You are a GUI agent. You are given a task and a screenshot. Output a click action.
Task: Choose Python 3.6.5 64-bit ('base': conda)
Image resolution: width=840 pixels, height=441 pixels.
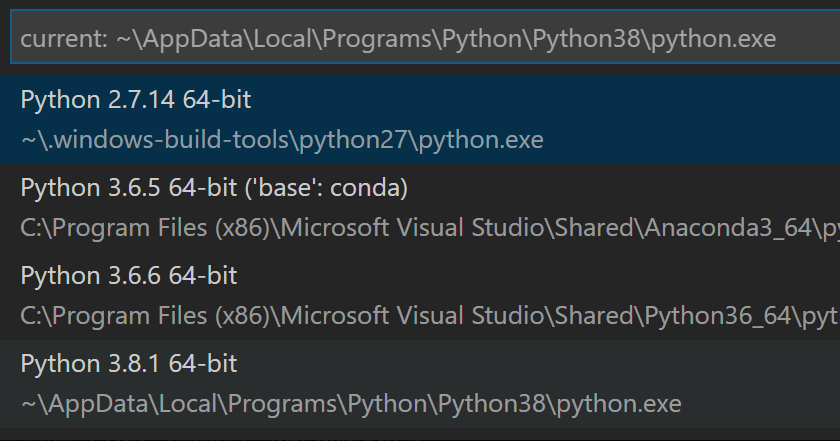pyautogui.click(x=420, y=207)
